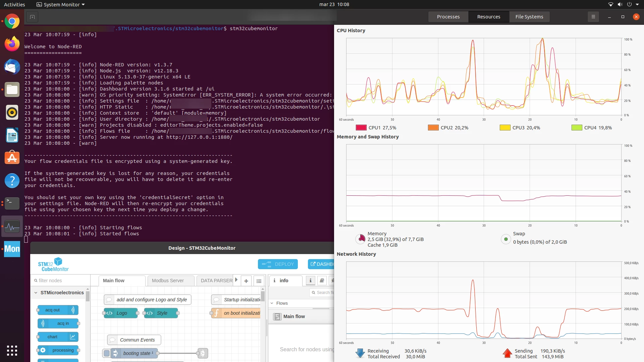Open the System Monitor app menu dropdown
644x362 pixels.
[60, 5]
